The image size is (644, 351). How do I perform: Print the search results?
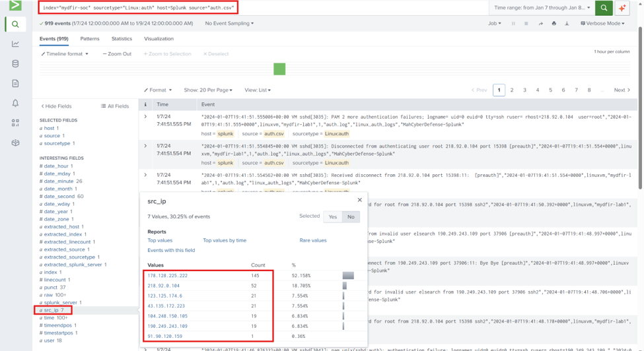[x=554, y=23]
